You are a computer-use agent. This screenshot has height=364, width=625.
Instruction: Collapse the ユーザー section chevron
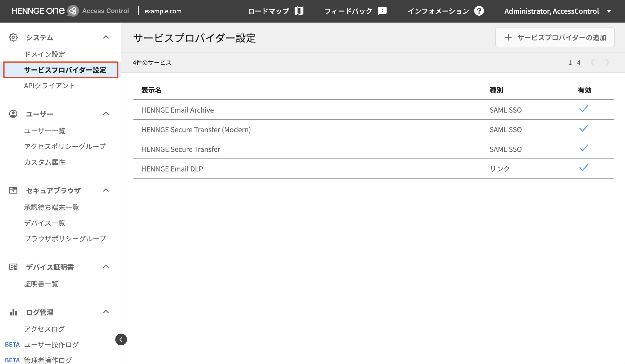106,114
